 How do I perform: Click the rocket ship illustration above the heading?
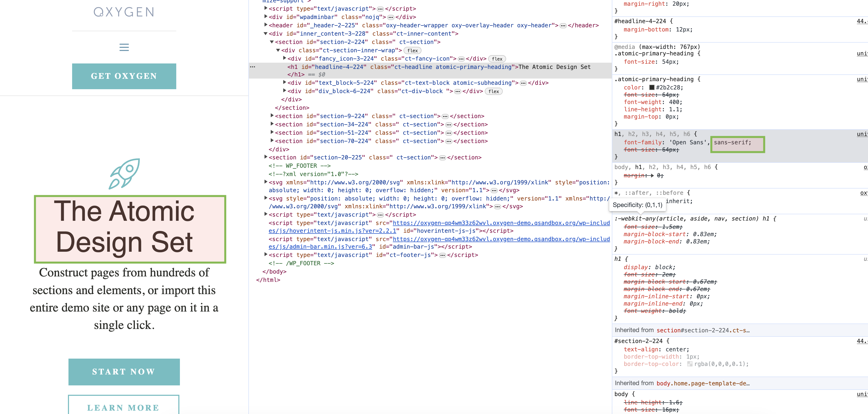tap(125, 174)
